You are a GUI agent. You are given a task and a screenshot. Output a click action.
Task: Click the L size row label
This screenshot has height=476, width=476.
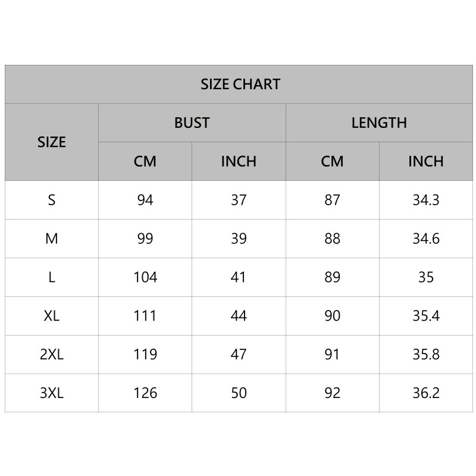tap(52, 277)
